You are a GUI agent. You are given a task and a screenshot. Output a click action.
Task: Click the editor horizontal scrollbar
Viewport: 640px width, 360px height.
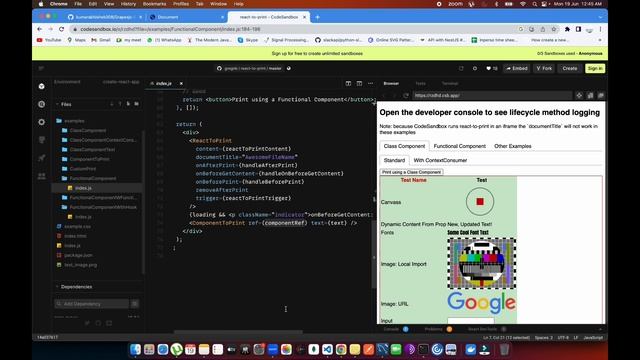(x=238, y=332)
